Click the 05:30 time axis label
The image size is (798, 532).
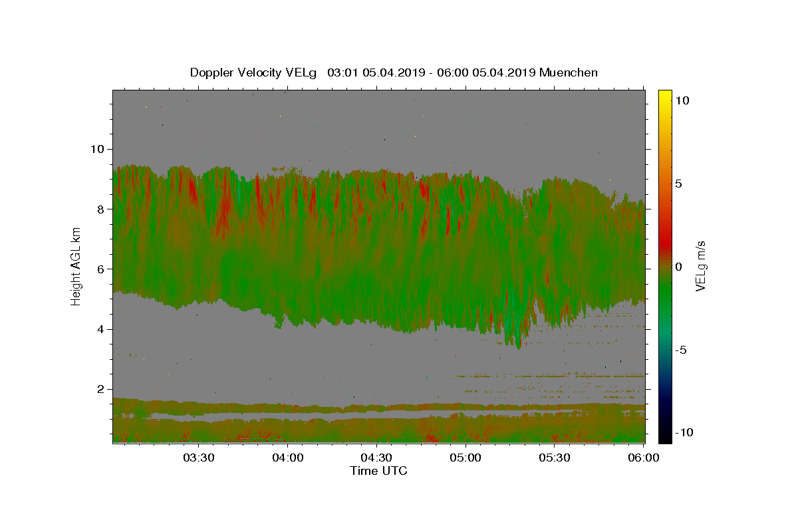[x=555, y=458]
